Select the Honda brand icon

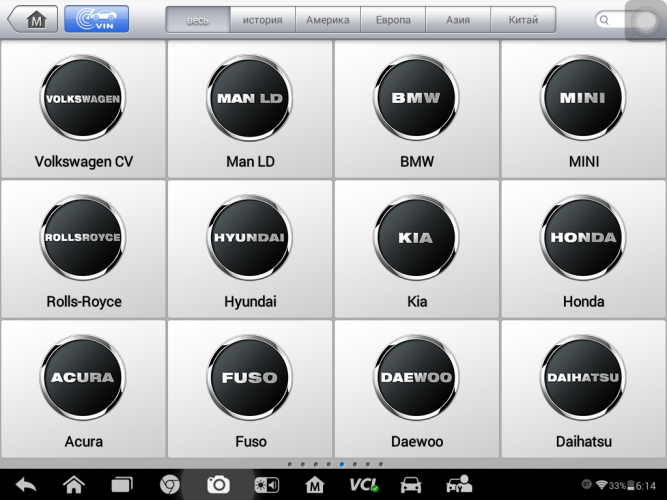[583, 238]
